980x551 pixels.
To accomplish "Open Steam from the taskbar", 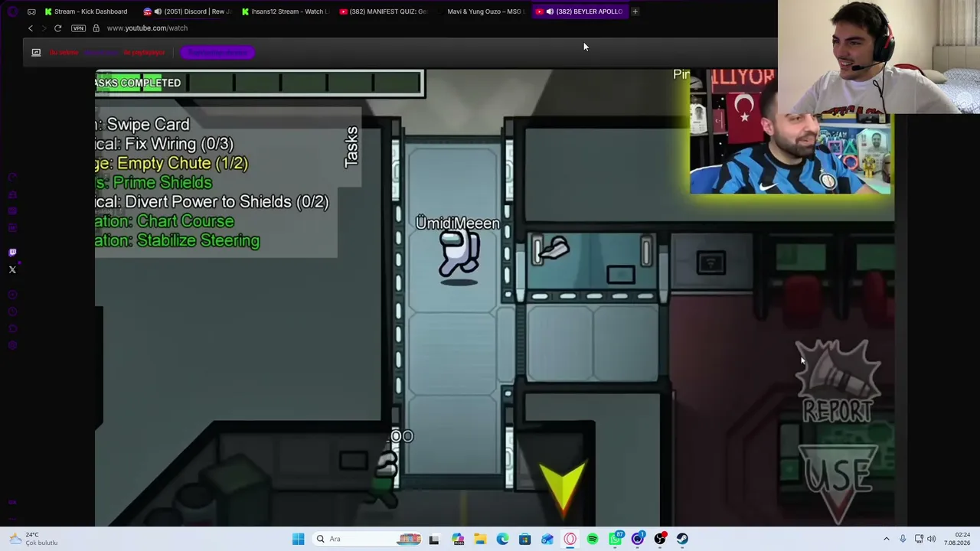I will click(682, 539).
